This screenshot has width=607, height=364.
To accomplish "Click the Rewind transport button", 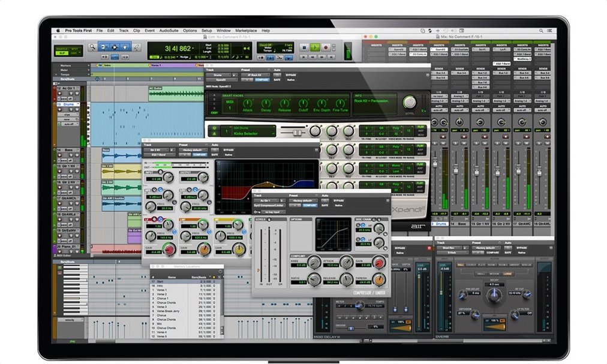I will 312,57.
